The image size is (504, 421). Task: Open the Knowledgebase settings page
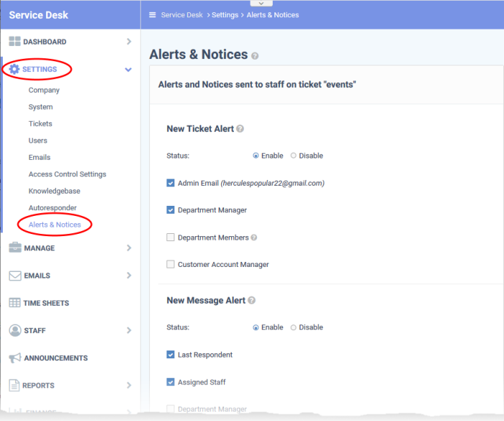54,191
